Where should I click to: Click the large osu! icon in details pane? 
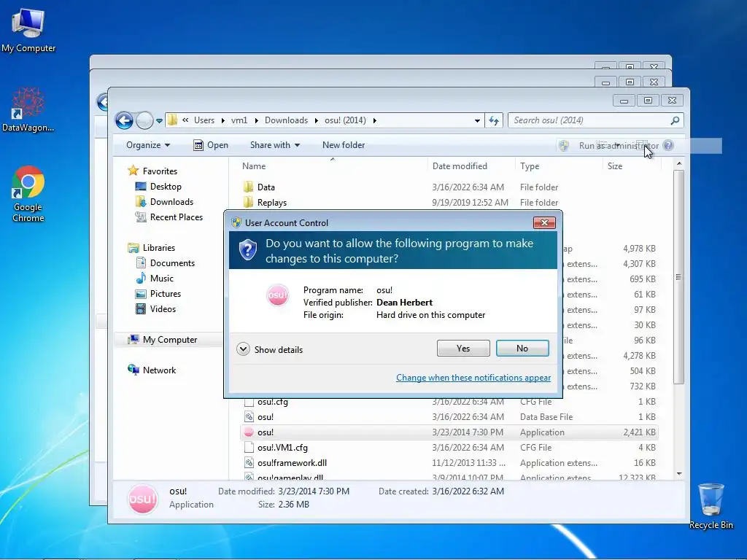tap(142, 499)
